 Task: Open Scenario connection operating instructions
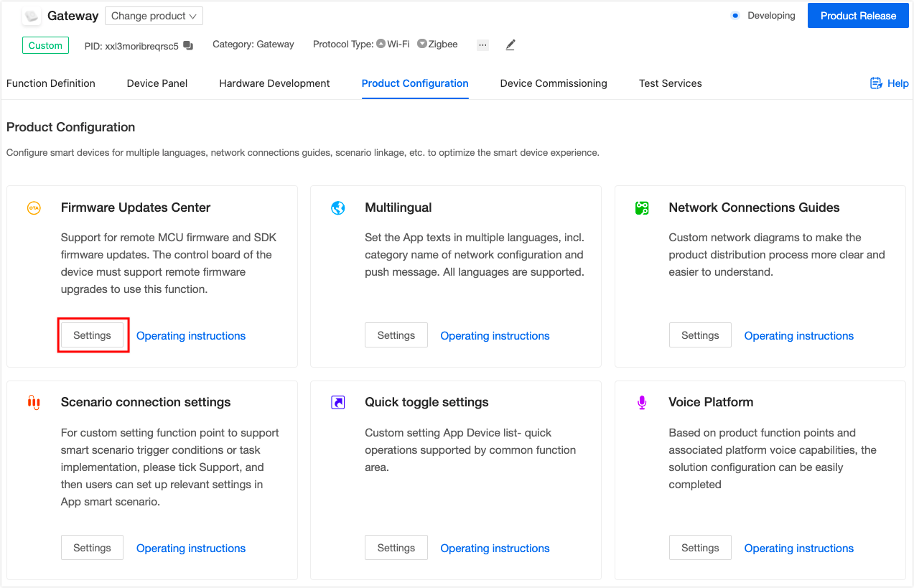coord(191,548)
